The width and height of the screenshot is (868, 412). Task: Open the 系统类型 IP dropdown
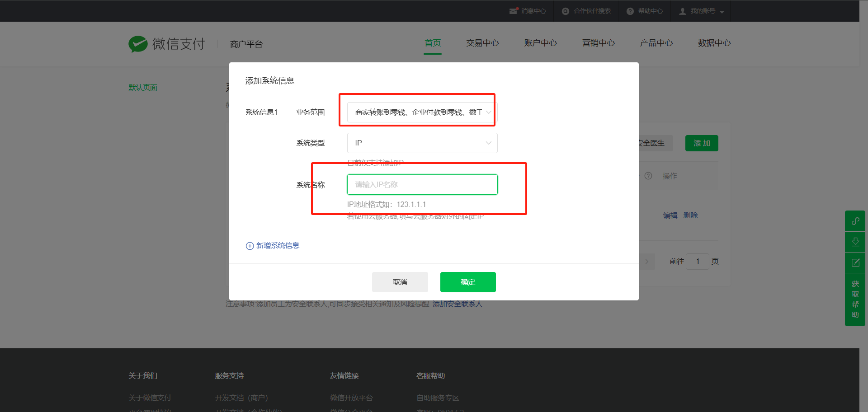pyautogui.click(x=422, y=143)
